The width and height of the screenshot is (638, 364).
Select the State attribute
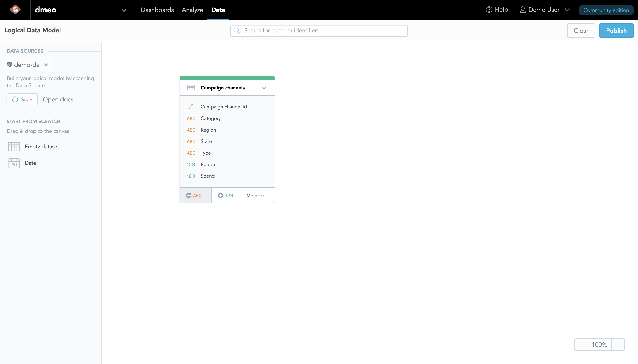[x=206, y=141]
